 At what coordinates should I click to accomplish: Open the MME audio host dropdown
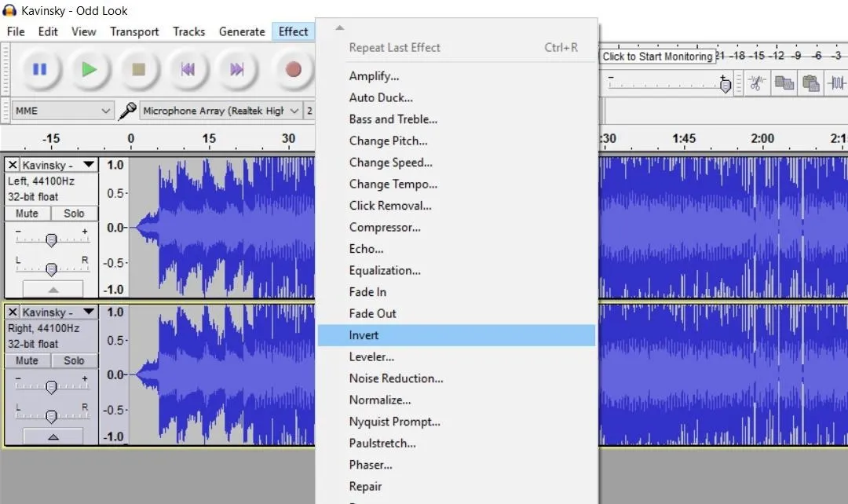pyautogui.click(x=62, y=111)
